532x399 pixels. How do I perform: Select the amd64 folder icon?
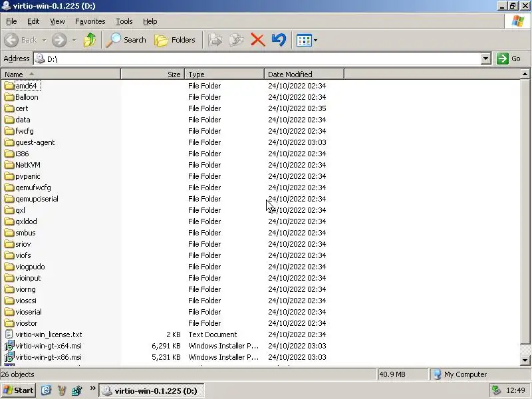click(9, 86)
